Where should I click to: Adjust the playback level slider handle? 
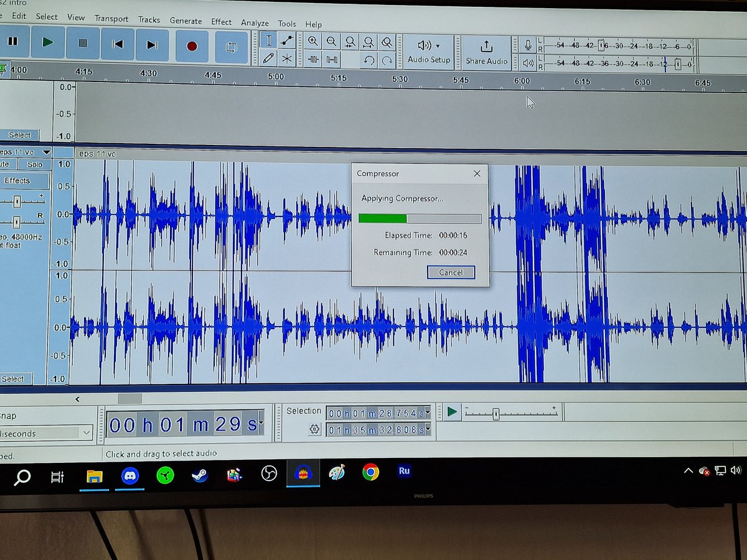coord(678,64)
